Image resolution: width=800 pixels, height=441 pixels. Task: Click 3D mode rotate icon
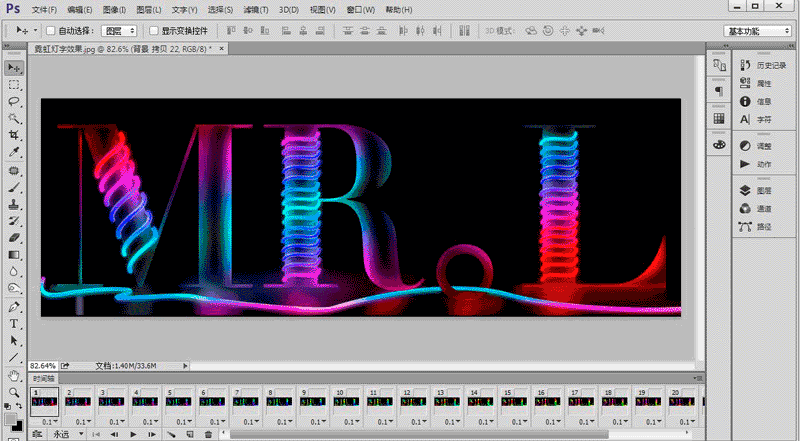[531, 31]
